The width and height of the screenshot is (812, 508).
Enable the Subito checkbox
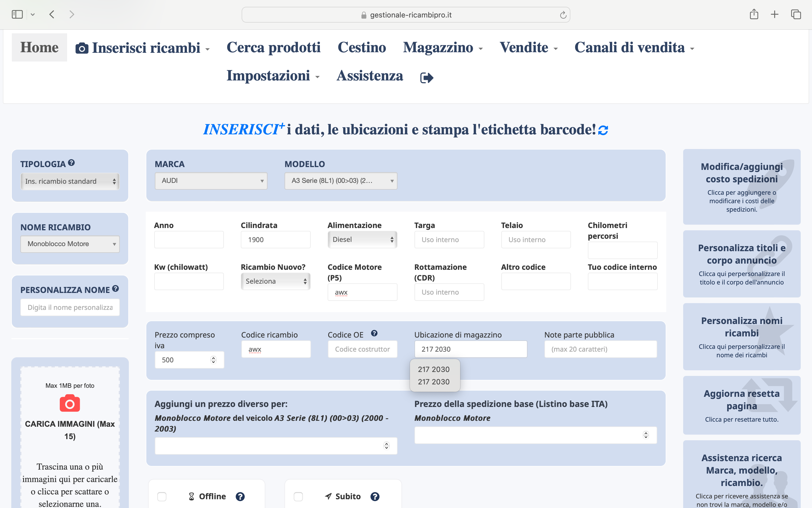[x=298, y=497]
